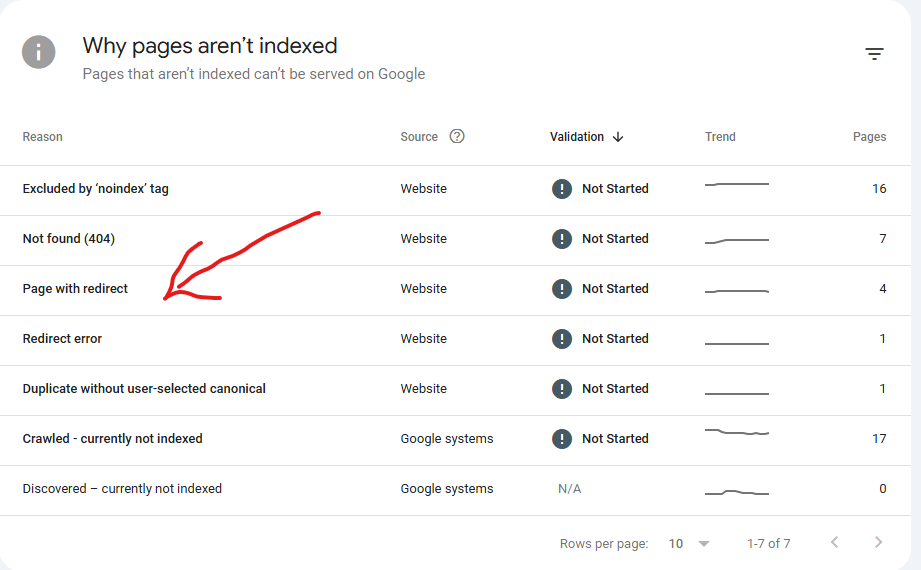This screenshot has height=570, width=921.
Task: Click trend sparkline for Page with redirect
Action: point(737,291)
